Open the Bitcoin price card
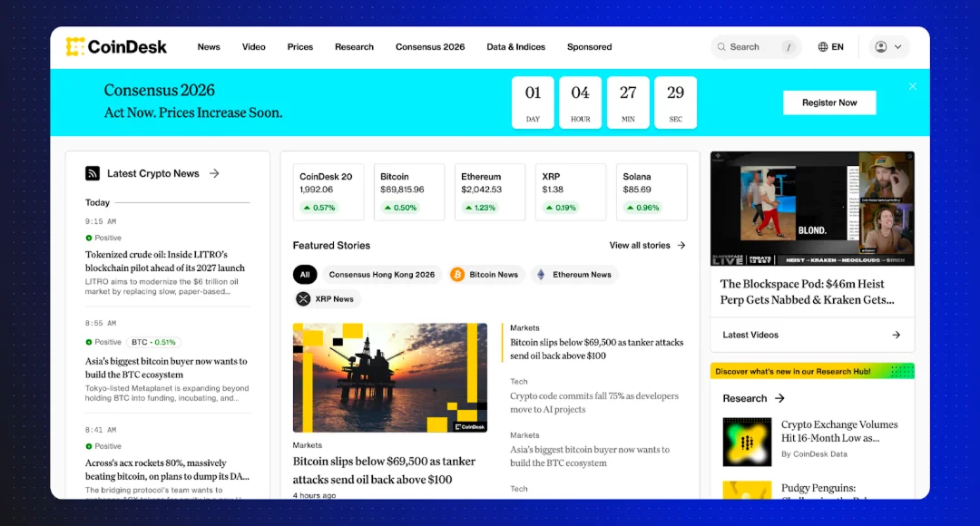980x526 pixels. click(x=409, y=191)
